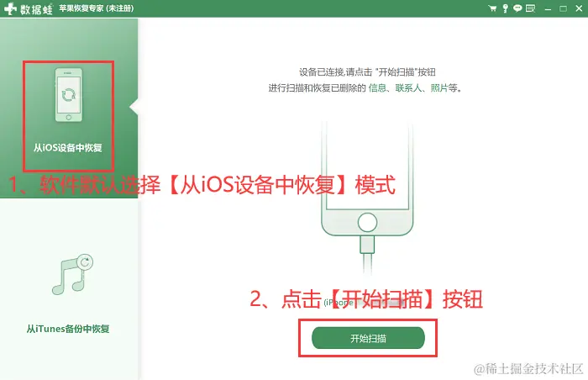Screen dimensions: 588x380
Task: Click the iPhone home button illustration
Action: [x=367, y=222]
